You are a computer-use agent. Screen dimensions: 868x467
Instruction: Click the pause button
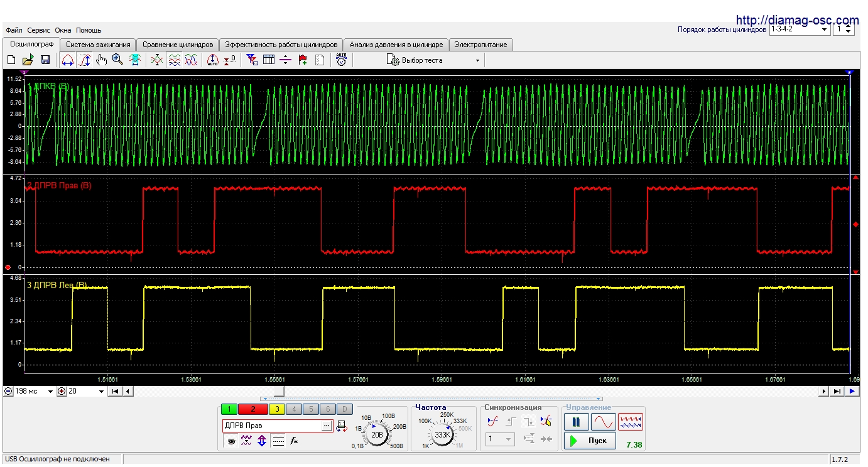[576, 422]
